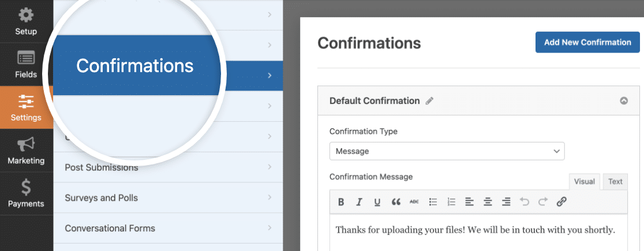644x251 pixels.
Task: Collapse the Default Confirmation panel
Action: (623, 100)
